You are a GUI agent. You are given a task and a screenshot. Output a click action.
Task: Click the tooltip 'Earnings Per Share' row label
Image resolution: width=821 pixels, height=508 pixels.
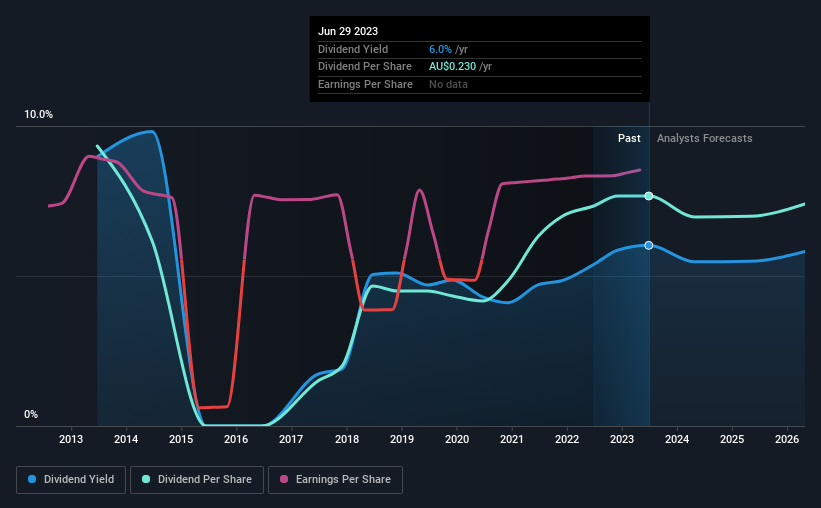365,84
